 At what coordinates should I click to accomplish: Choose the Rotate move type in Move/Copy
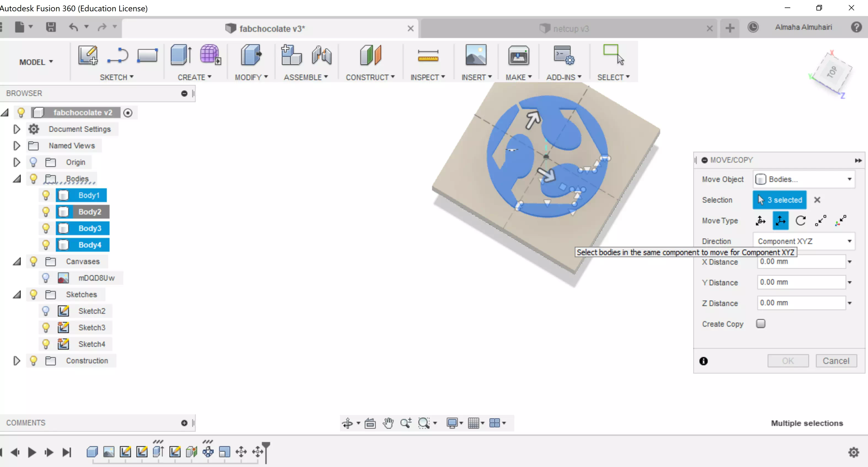click(x=801, y=220)
